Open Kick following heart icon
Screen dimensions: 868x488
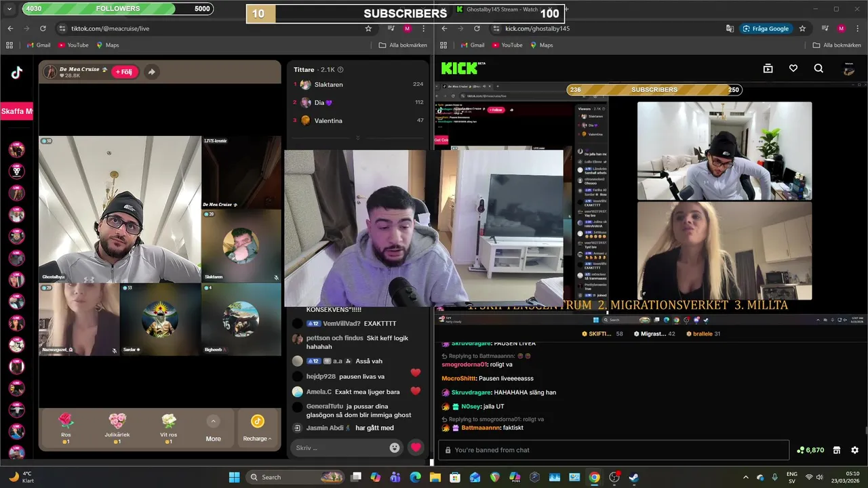[793, 68]
